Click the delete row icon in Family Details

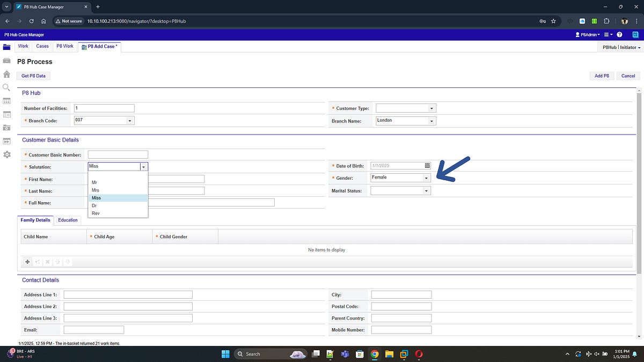47,262
